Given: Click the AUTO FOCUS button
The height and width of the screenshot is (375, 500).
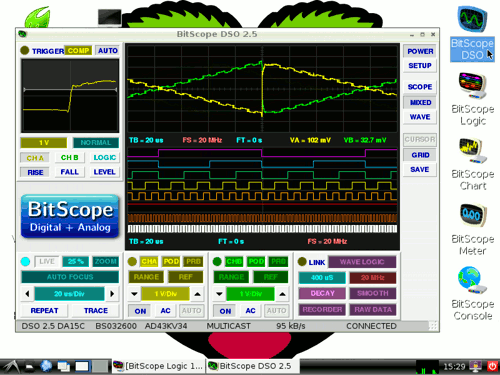Looking at the screenshot, I should 70,277.
